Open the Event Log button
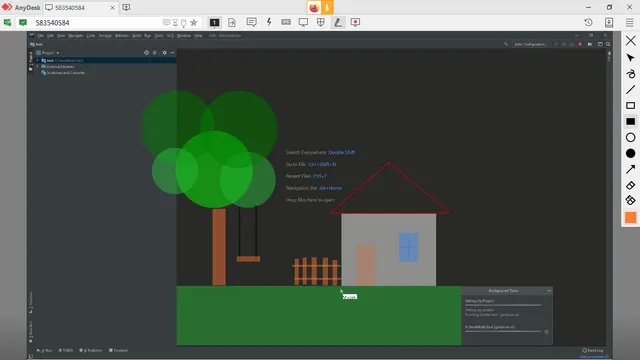The width and height of the screenshot is (640, 360). click(593, 350)
